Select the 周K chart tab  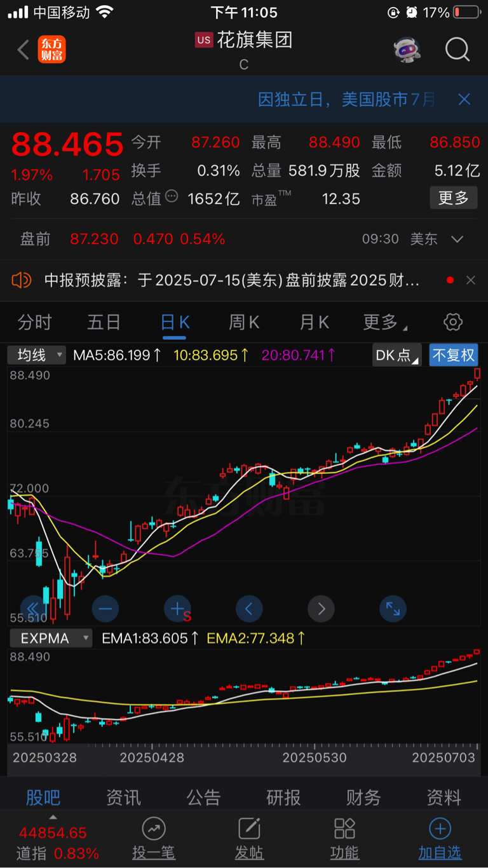(245, 322)
